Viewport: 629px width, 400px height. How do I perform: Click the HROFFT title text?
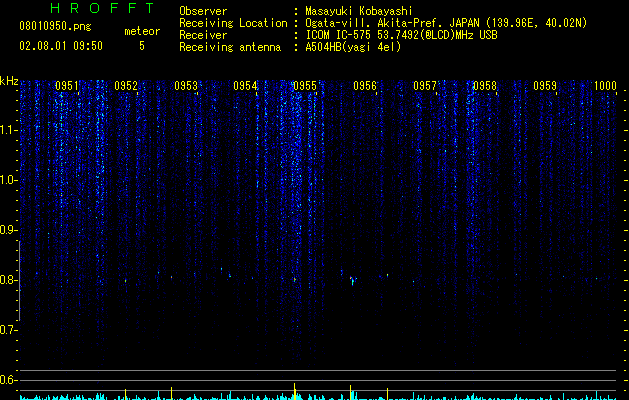coord(102,8)
